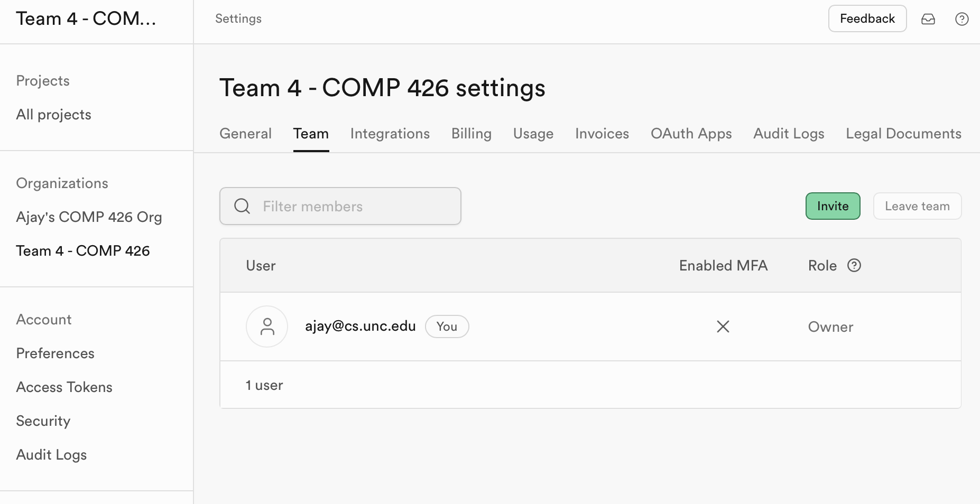Click the Role info question mark icon

pos(854,265)
